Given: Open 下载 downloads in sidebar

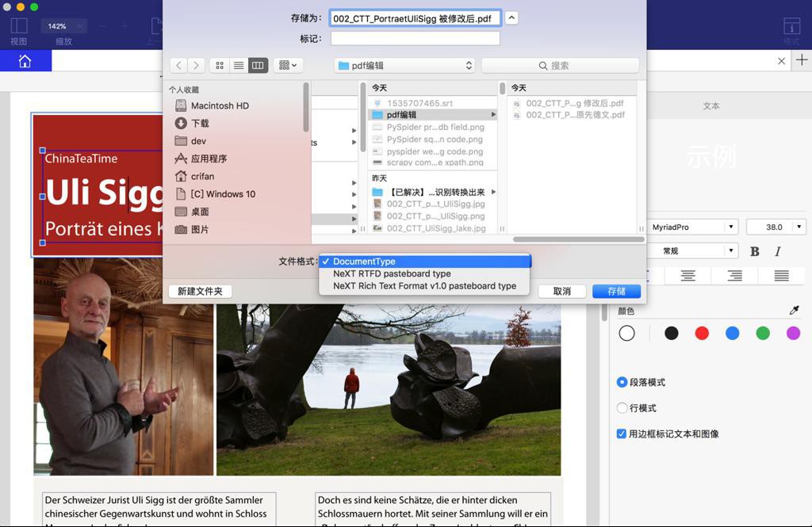Looking at the screenshot, I should (199, 123).
